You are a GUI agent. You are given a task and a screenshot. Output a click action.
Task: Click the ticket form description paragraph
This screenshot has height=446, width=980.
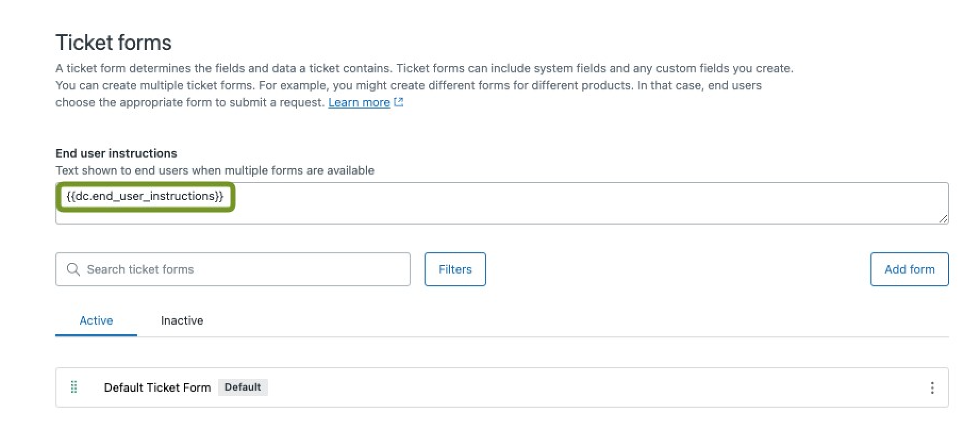[x=404, y=85]
